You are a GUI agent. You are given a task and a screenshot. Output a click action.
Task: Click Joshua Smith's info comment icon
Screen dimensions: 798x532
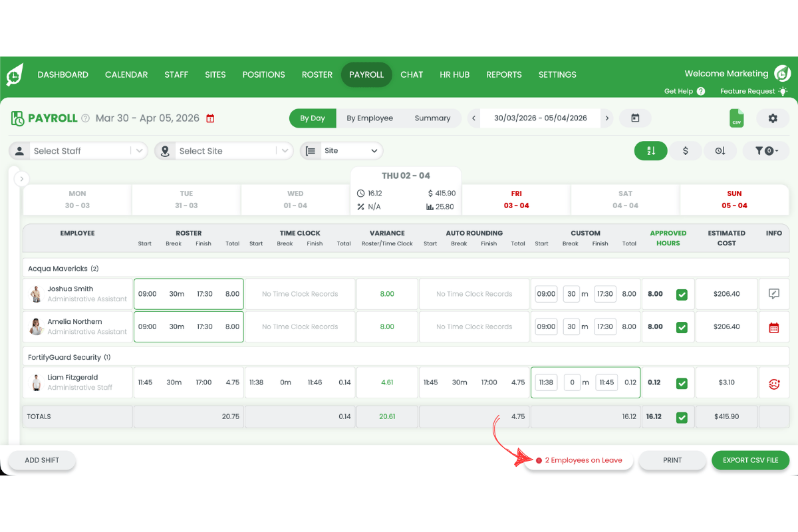point(773,294)
